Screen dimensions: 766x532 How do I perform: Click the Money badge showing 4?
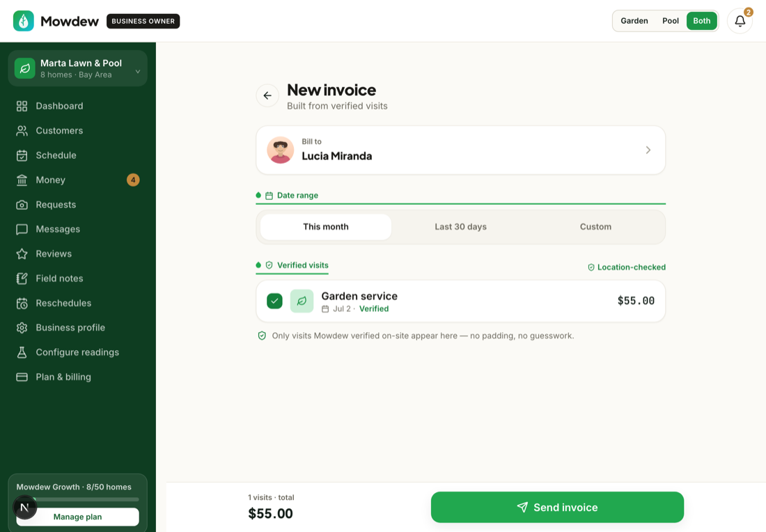point(133,180)
